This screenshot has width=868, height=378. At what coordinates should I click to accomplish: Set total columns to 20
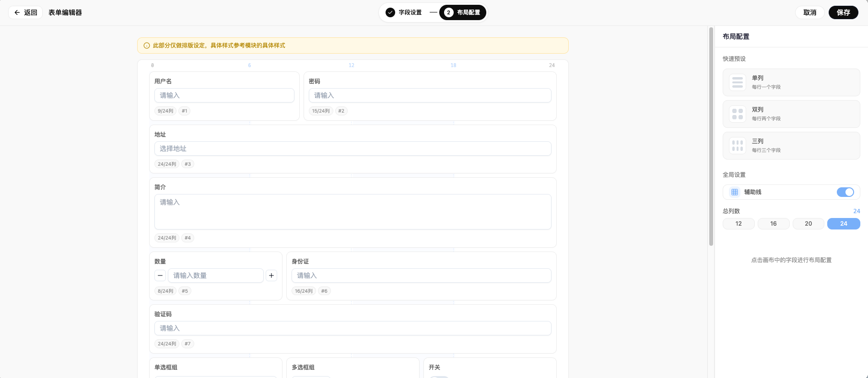[809, 224]
